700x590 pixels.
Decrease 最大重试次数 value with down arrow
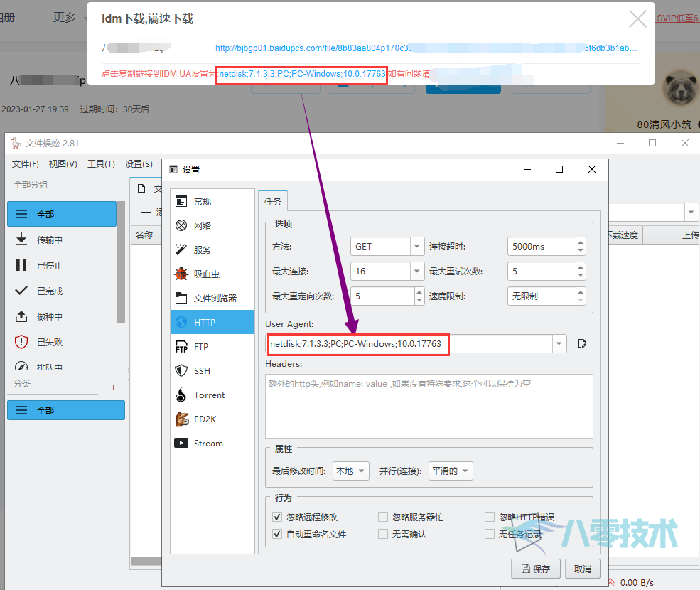coord(581,276)
